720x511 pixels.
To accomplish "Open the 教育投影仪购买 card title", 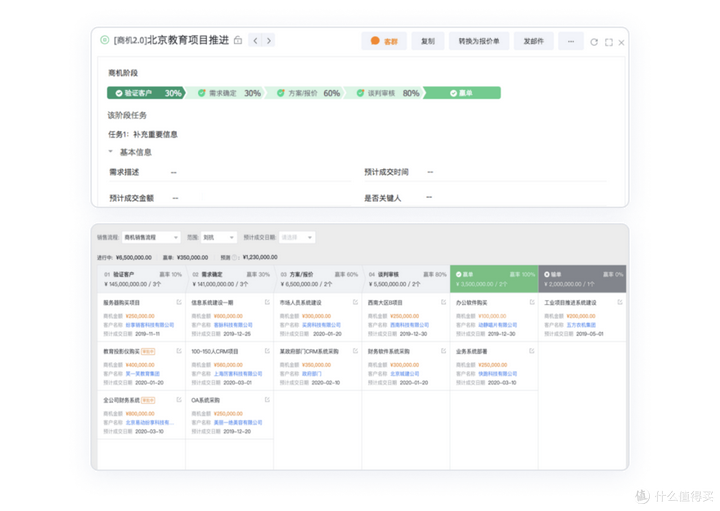I will pyautogui.click(x=121, y=352).
